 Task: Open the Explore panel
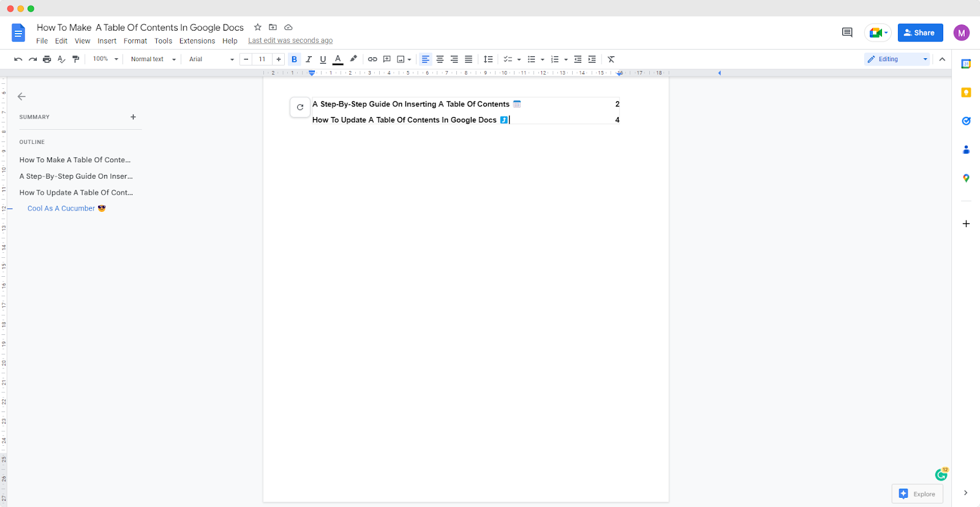tap(918, 494)
